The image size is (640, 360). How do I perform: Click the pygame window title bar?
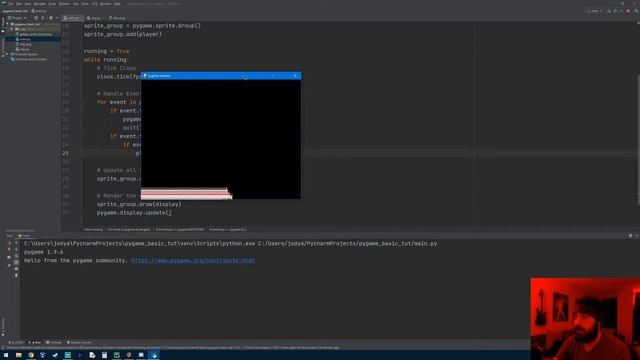221,76
